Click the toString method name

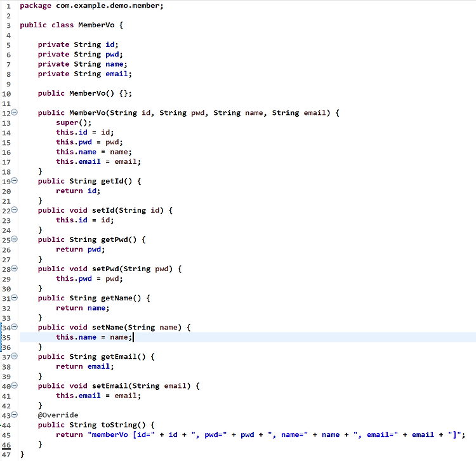tap(119, 425)
